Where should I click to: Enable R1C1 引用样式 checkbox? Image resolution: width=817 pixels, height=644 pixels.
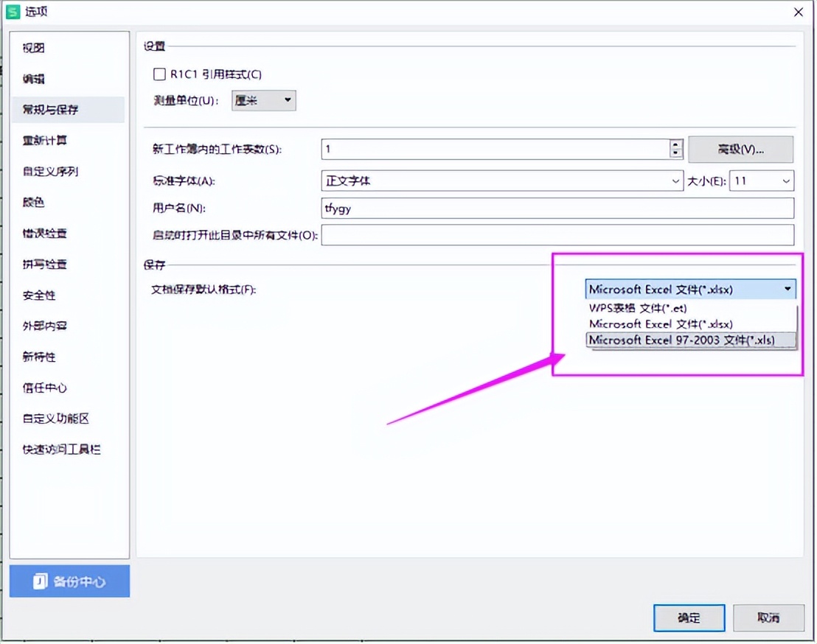click(159, 74)
